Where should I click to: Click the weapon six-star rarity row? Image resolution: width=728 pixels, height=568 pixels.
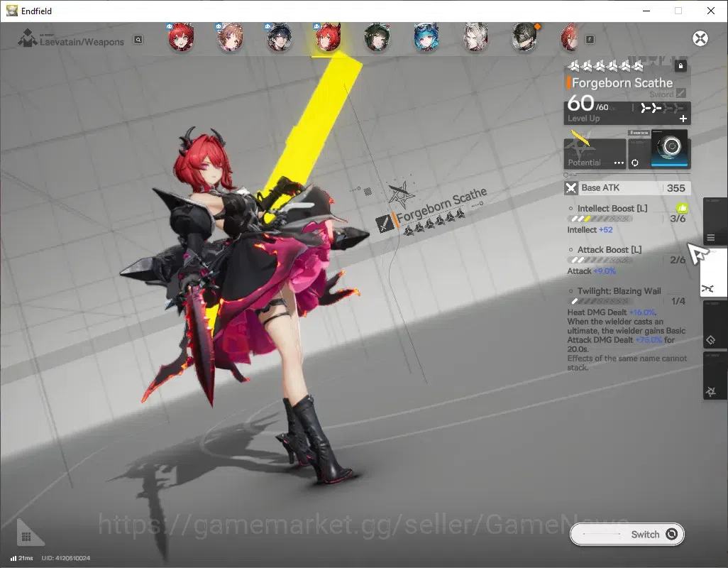pyautogui.click(x=606, y=67)
